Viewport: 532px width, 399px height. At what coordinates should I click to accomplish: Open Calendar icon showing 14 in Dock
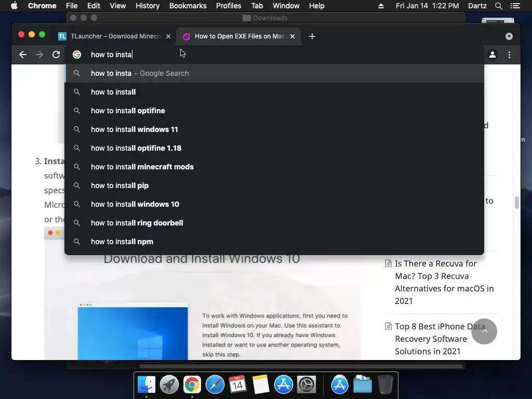(237, 384)
